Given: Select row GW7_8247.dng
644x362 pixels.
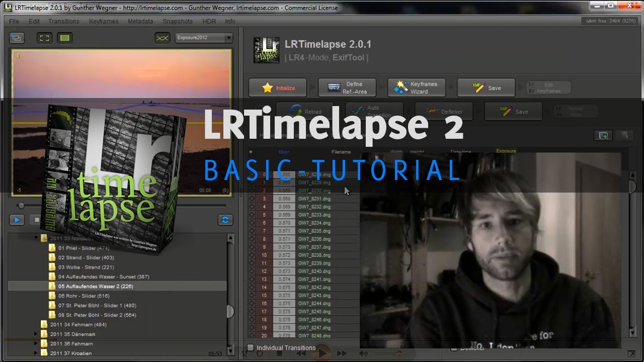Looking at the screenshot, I should [314, 327].
